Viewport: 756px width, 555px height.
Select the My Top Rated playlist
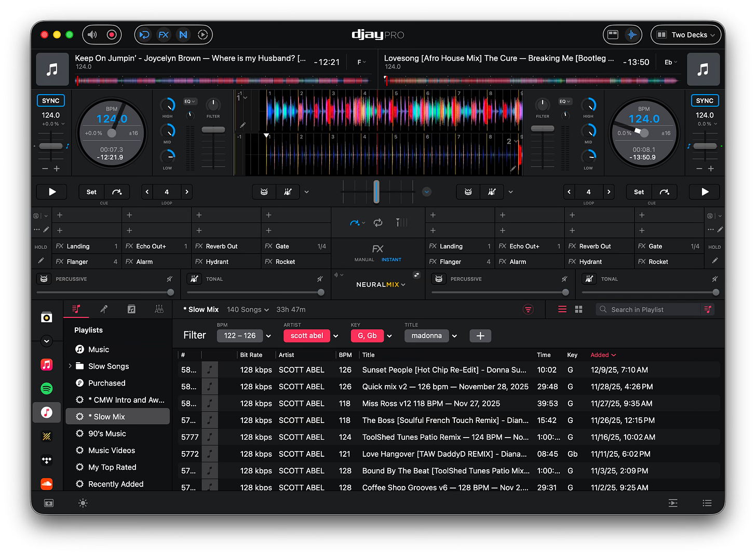pyautogui.click(x=118, y=467)
